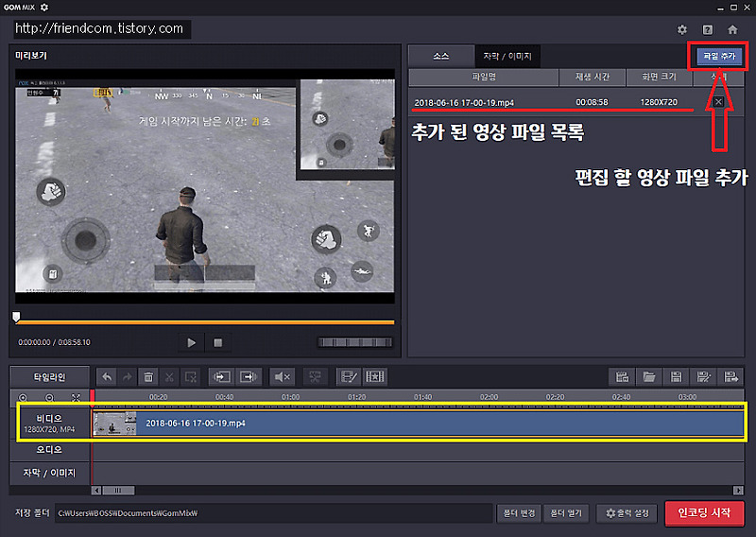
Task: Open the filmstrip star effects icon
Action: point(374,377)
